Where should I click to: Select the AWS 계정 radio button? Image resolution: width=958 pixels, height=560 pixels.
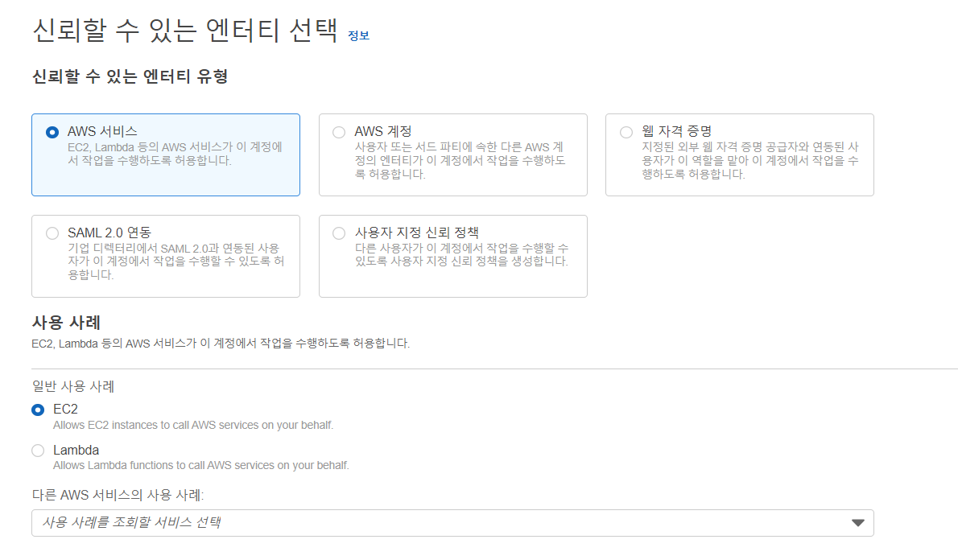(339, 132)
